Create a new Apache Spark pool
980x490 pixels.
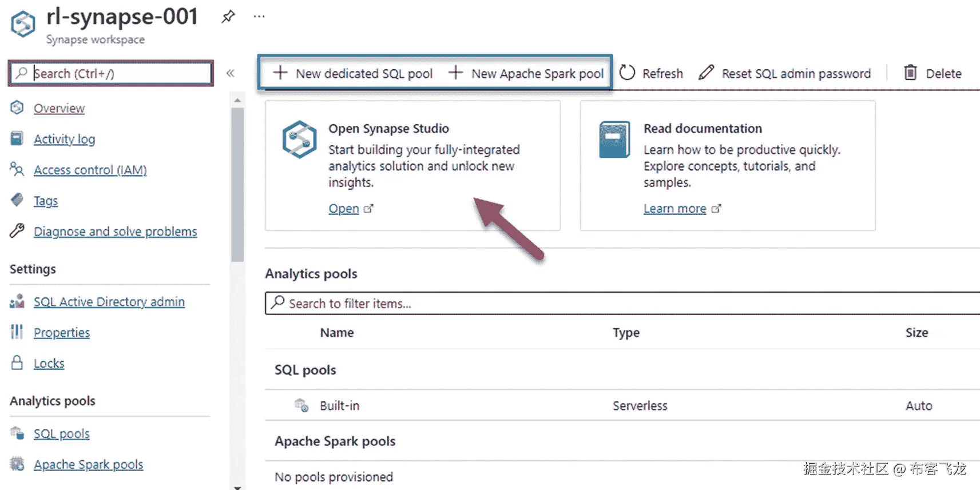tap(526, 74)
